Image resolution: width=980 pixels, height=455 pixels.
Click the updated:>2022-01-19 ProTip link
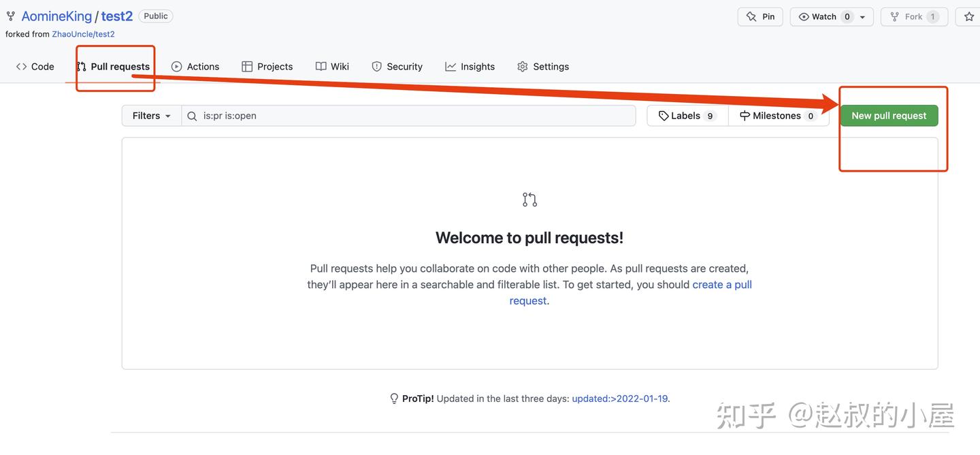[619, 398]
